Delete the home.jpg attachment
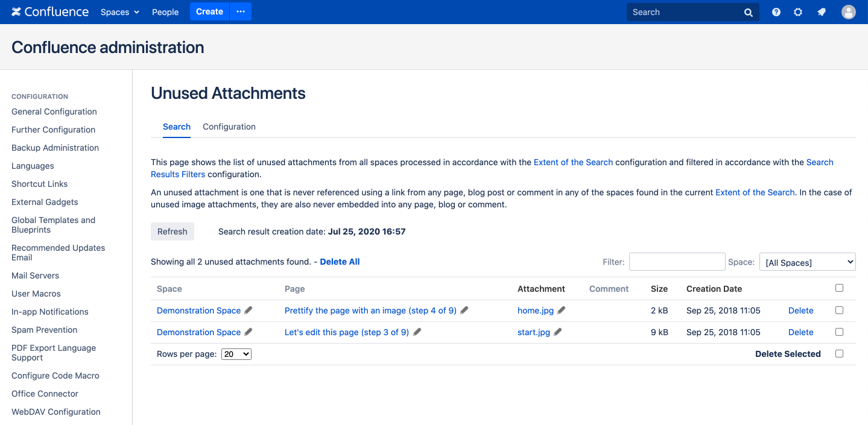868x425 pixels. pos(800,310)
